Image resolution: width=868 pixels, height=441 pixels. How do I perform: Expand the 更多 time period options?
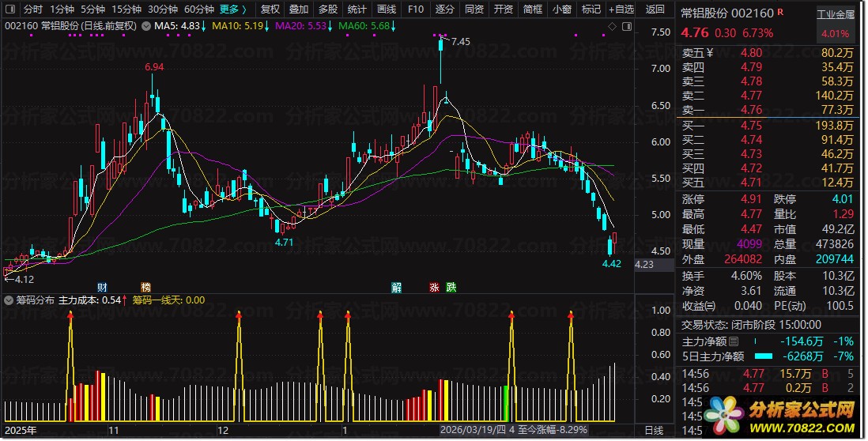click(x=233, y=9)
